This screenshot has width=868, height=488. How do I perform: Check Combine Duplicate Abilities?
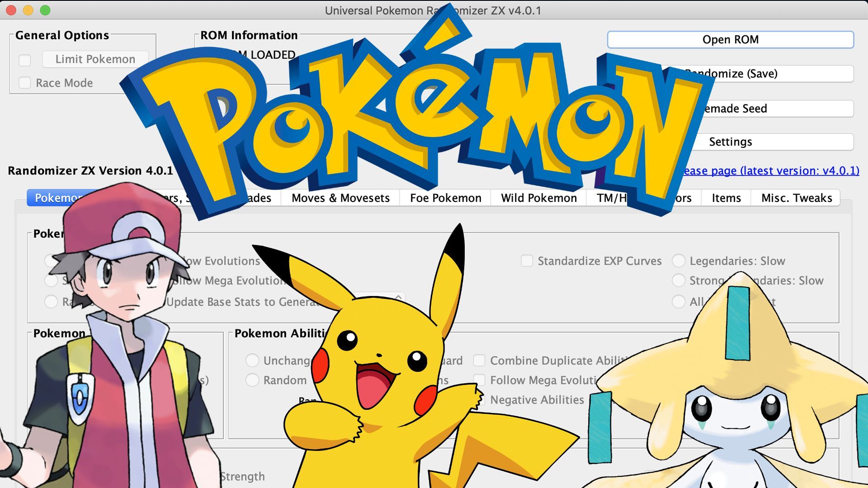coord(479,360)
